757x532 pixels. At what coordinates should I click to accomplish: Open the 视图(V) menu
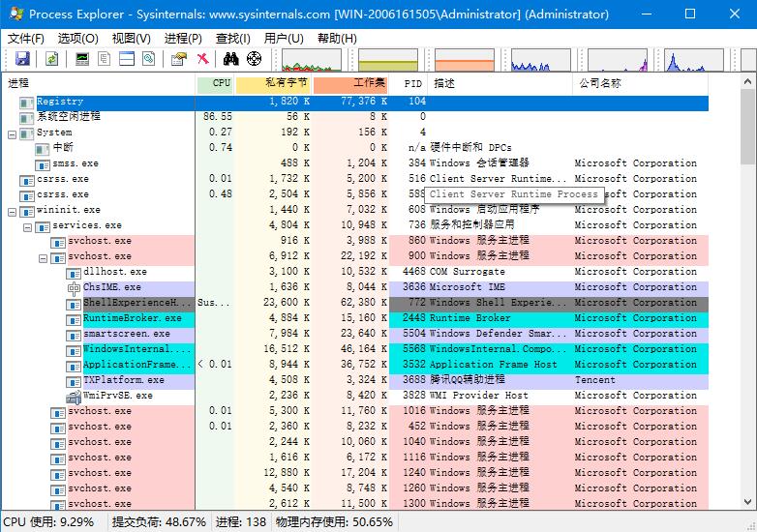point(132,39)
